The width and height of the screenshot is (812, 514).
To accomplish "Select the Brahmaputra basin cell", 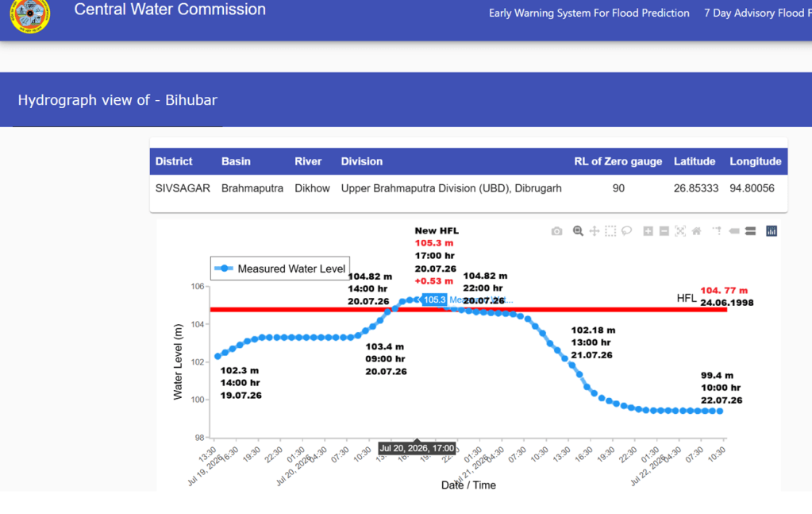I will coord(252,188).
